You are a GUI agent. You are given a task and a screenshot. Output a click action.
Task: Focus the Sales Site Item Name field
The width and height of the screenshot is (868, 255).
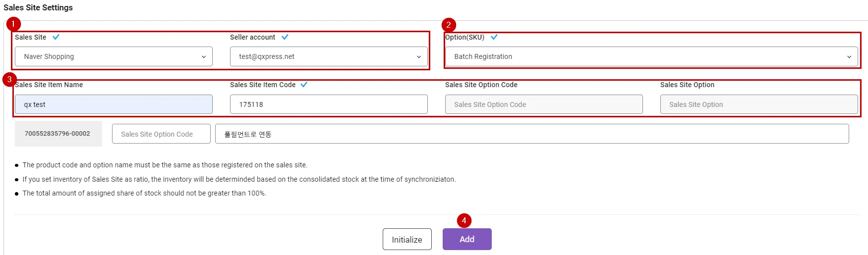[114, 104]
